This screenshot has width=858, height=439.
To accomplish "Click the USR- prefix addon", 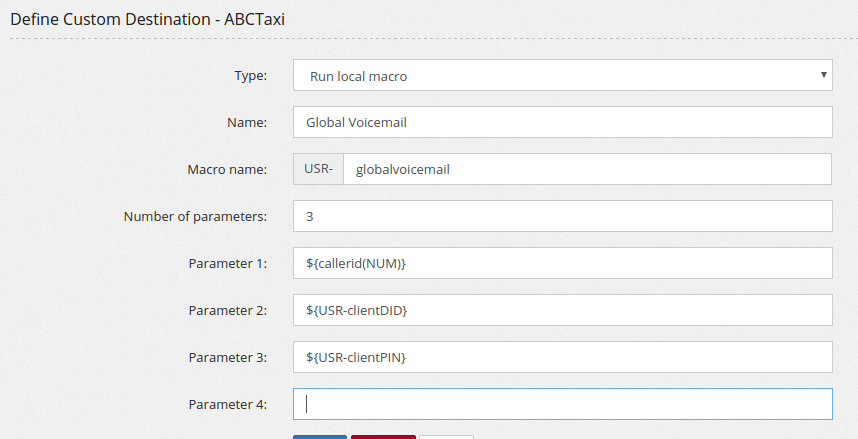I will 318,169.
